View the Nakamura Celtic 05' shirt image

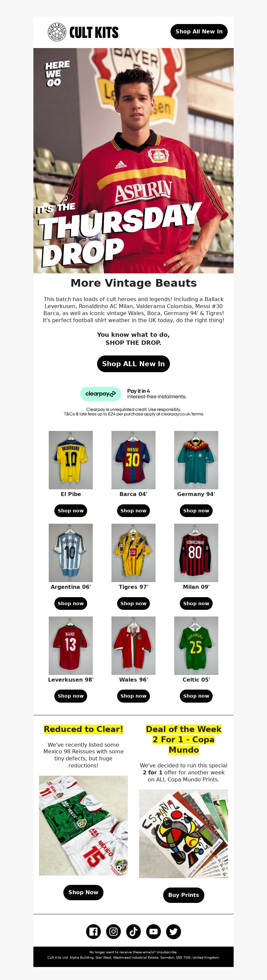coord(196,646)
